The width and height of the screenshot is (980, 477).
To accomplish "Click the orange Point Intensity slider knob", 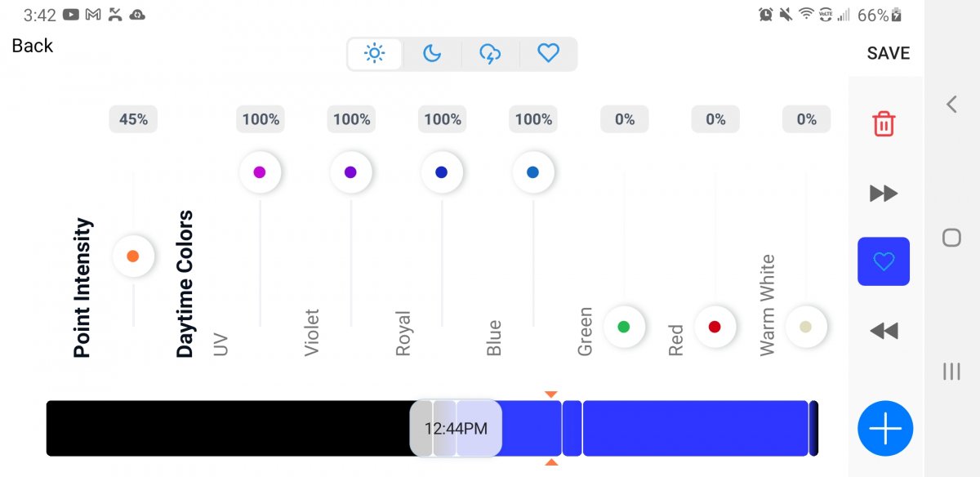I will click(133, 256).
